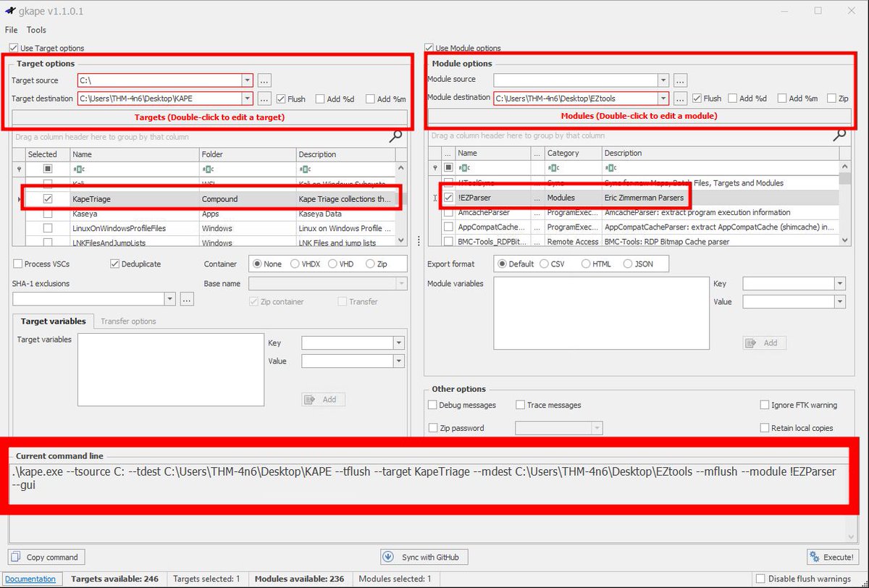This screenshot has height=588, width=869.
Task: Enable target Add %m checkbox
Action: click(x=370, y=98)
